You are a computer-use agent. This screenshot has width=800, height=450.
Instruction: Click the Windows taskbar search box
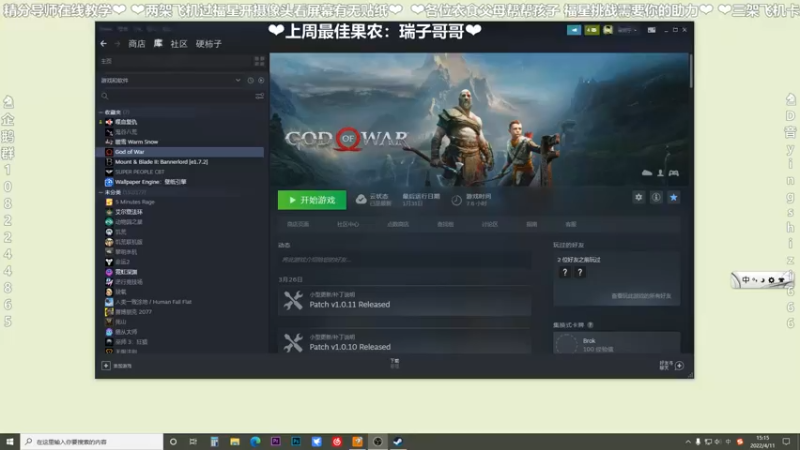pyautogui.click(x=92, y=441)
